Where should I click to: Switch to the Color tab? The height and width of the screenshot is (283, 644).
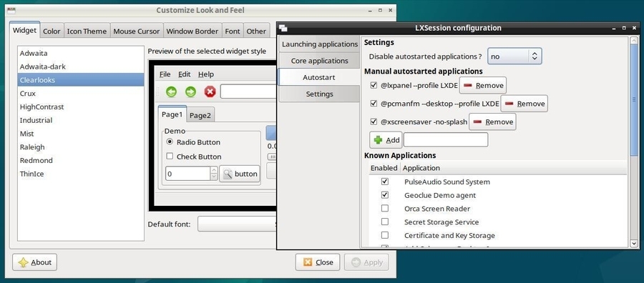click(x=52, y=31)
